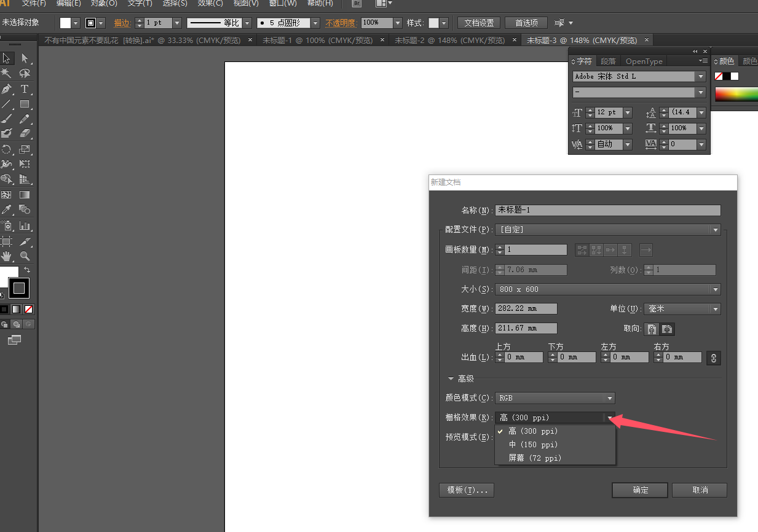Select the Rectangle tool

click(25, 103)
